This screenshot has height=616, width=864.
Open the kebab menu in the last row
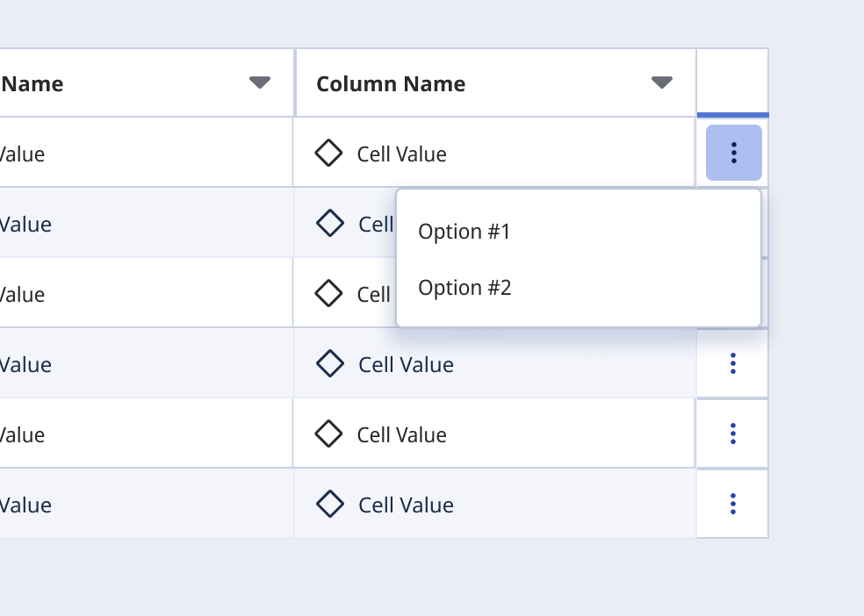pyautogui.click(x=733, y=504)
